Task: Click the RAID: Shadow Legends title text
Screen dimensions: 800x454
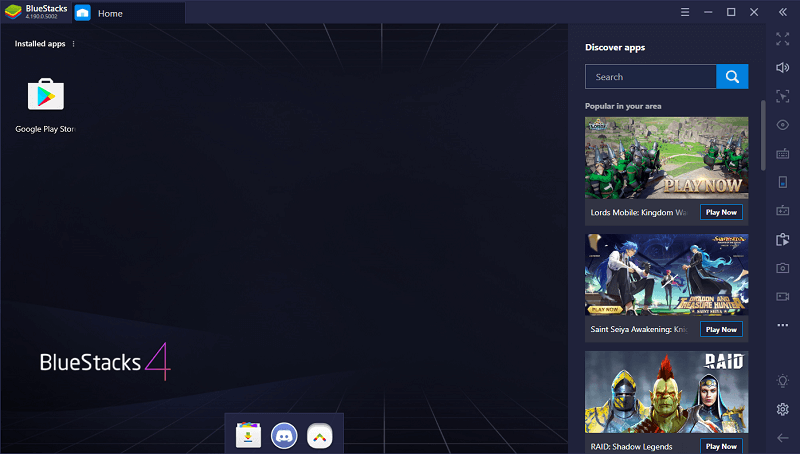Action: (x=631, y=446)
